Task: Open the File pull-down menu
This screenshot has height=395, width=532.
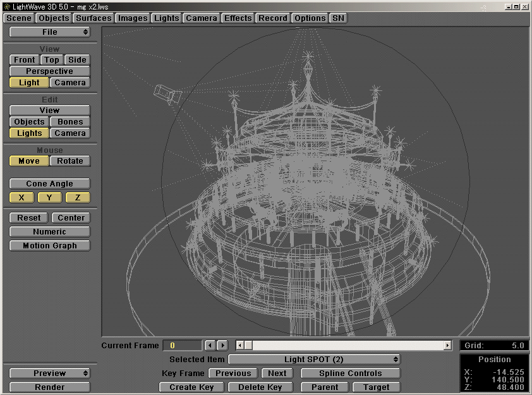Action: pos(49,32)
